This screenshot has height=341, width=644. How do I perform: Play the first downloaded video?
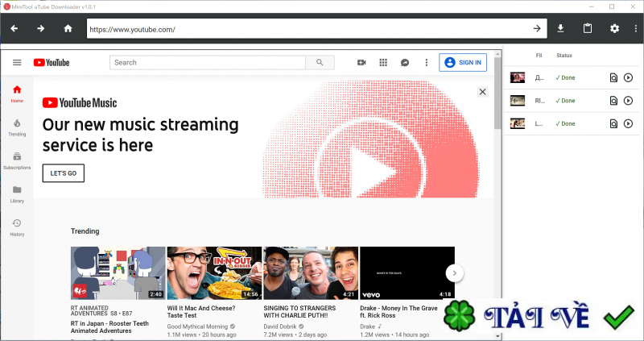pos(629,78)
